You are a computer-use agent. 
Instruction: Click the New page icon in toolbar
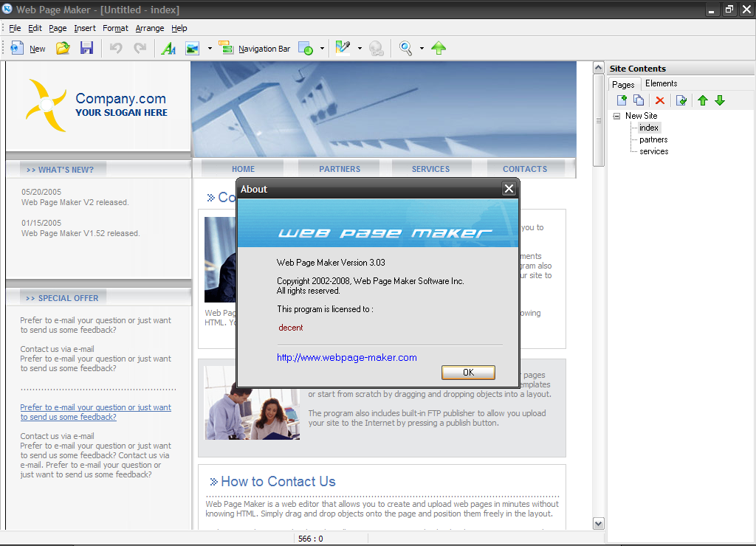click(x=17, y=48)
